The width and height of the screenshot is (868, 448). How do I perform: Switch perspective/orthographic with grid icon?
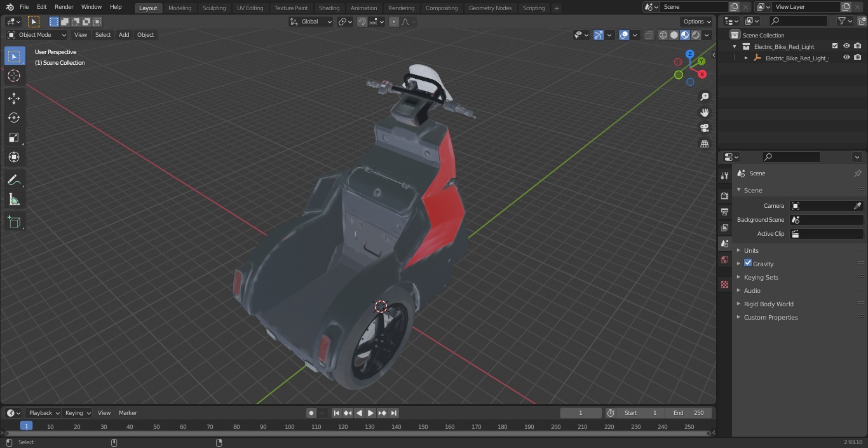(704, 144)
